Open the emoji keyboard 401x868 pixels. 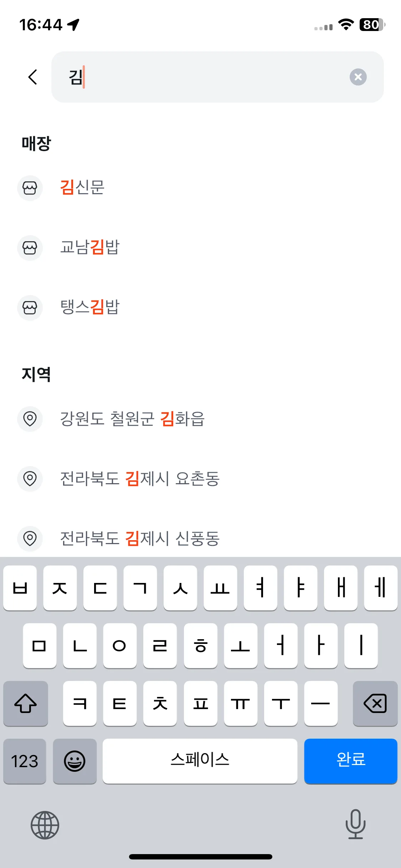pos(74,761)
